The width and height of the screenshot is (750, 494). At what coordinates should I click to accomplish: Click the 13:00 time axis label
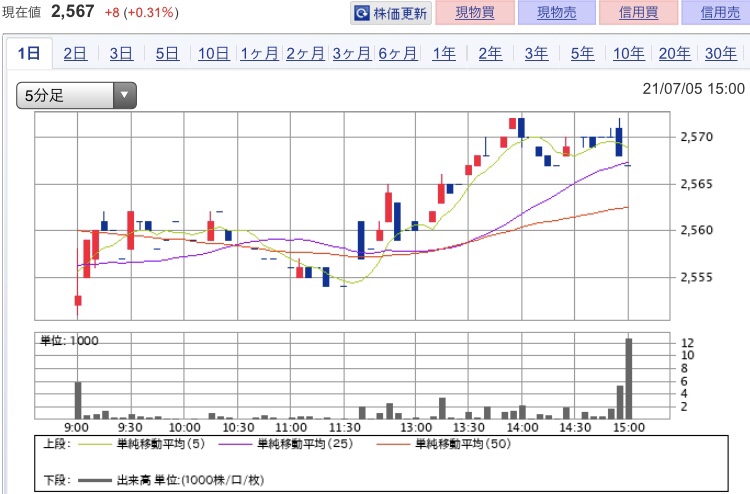click(416, 427)
